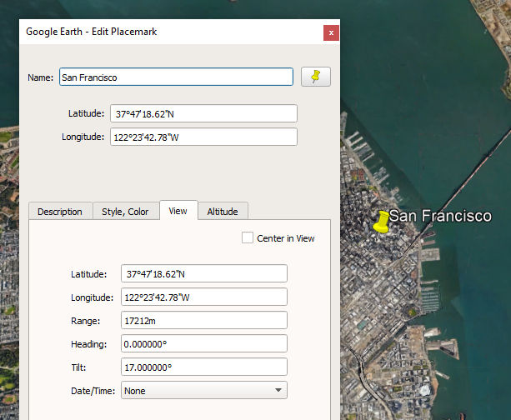This screenshot has width=511, height=420.
Task: Click the View tab Longitude field
Action: pos(204,297)
